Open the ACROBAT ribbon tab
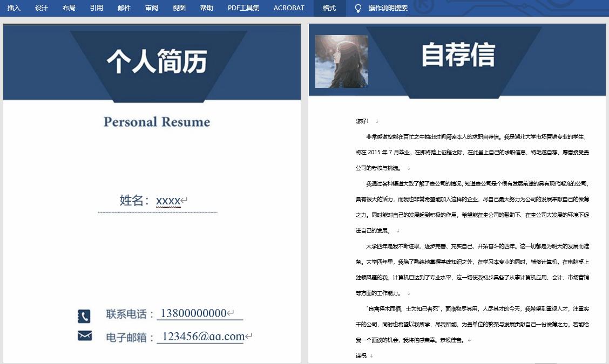This screenshot has width=609, height=364. click(x=288, y=8)
